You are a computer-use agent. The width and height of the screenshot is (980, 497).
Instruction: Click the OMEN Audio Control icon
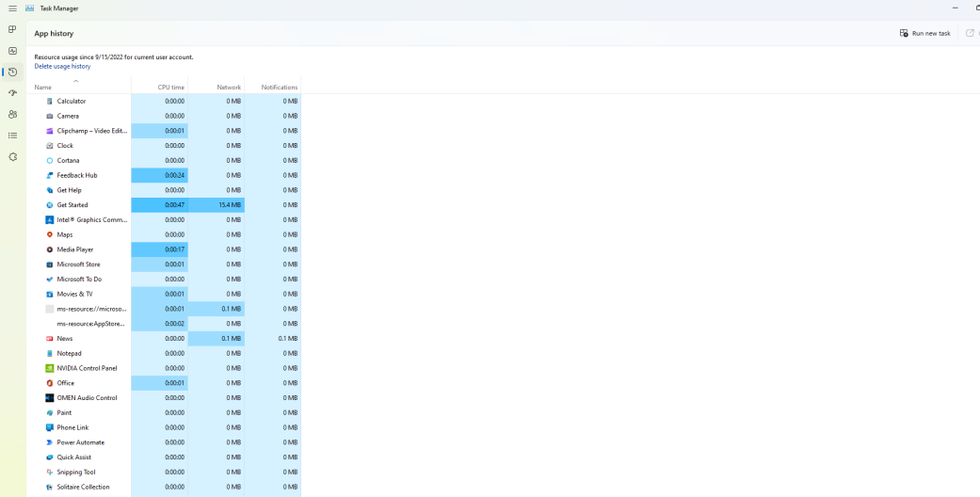[50, 398]
